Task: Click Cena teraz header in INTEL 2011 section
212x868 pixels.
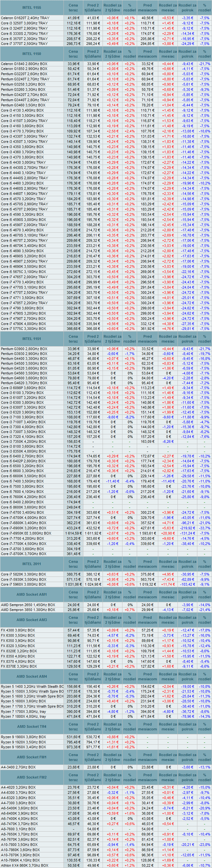Action: [x=73, y=564]
